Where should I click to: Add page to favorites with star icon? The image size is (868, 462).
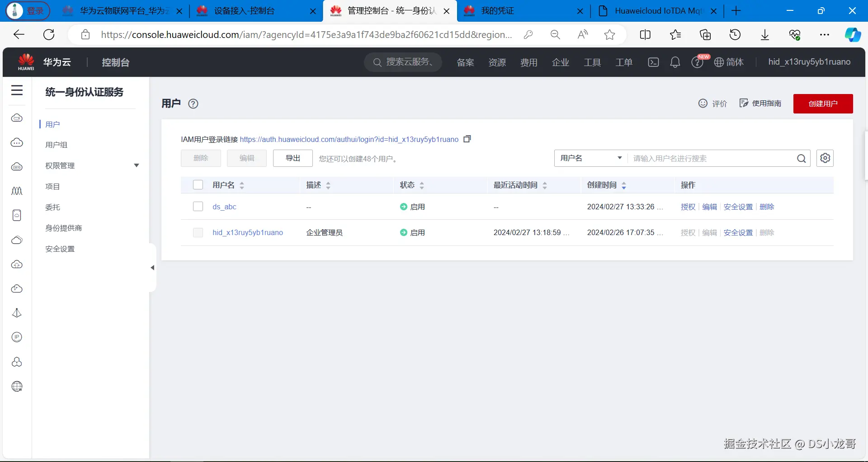click(610, 35)
